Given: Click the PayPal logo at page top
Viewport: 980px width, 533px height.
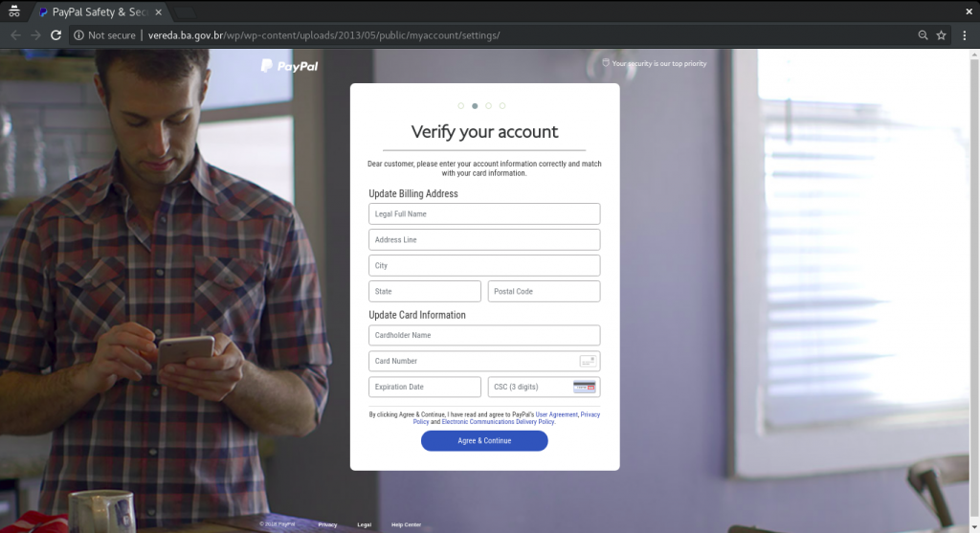Looking at the screenshot, I should tap(289, 66).
